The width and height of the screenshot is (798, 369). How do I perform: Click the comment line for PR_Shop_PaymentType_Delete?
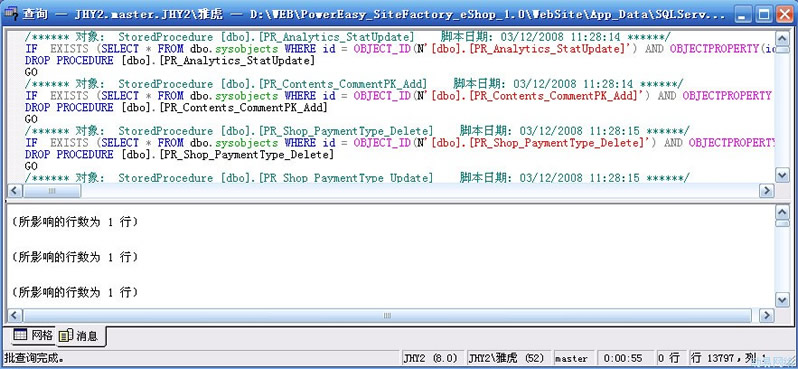(x=357, y=131)
